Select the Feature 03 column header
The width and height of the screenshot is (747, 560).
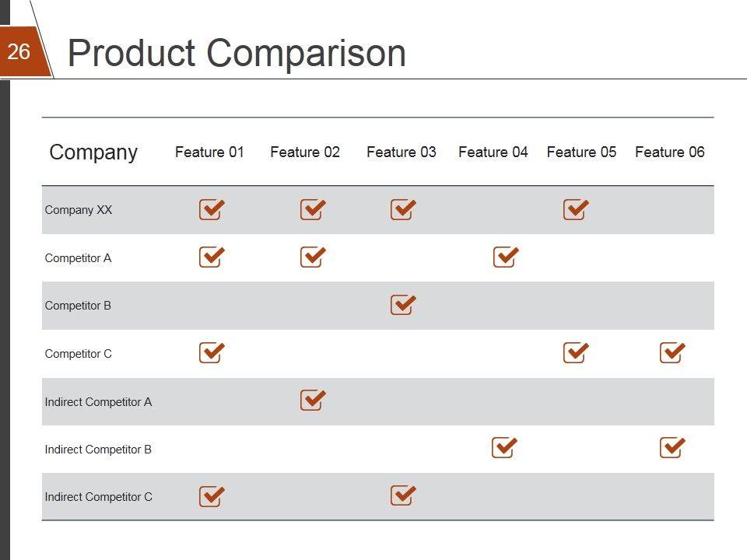click(401, 152)
